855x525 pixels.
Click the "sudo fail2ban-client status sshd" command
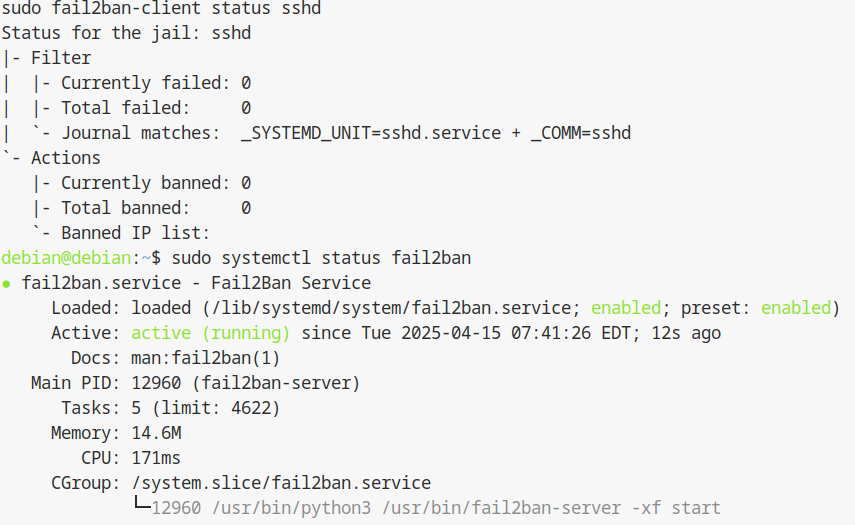161,8
